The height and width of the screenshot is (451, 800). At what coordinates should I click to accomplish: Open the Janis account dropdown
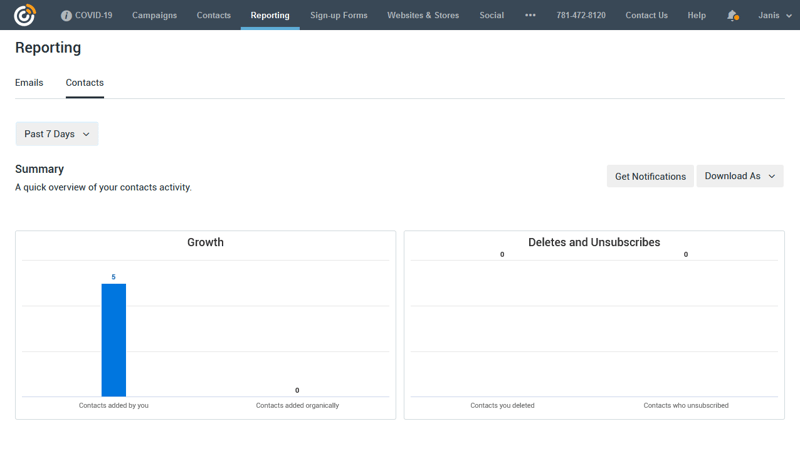[x=775, y=16]
